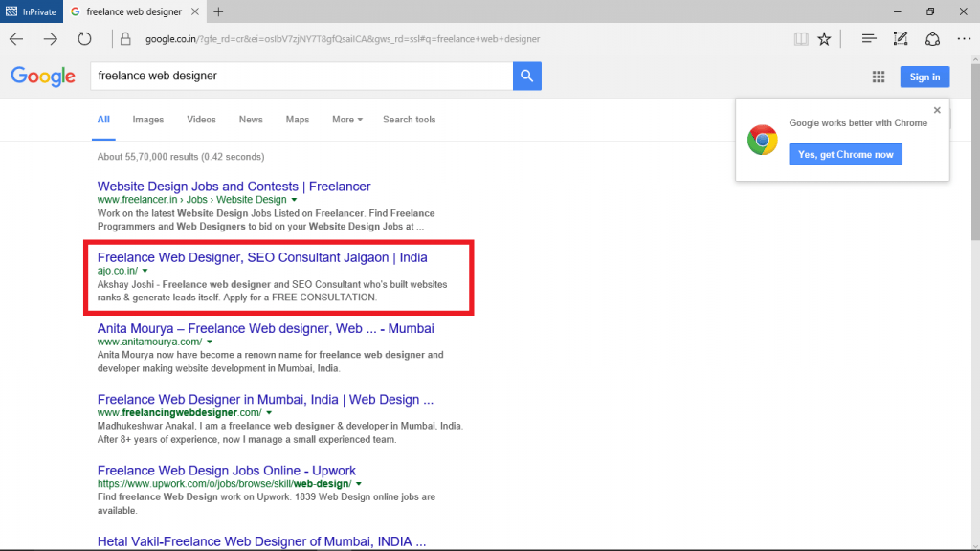Switch to the Images results tab
The width and height of the screenshot is (980, 551).
point(147,119)
